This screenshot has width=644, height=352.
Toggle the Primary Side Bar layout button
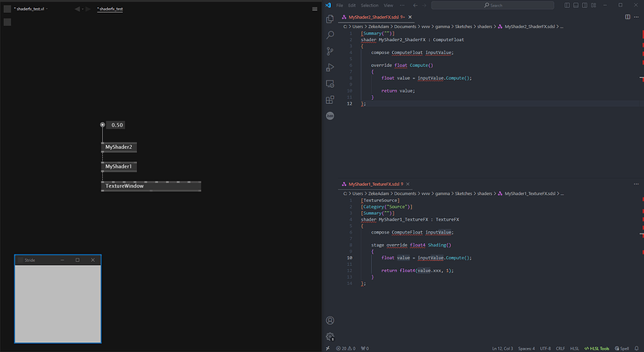coord(567,6)
